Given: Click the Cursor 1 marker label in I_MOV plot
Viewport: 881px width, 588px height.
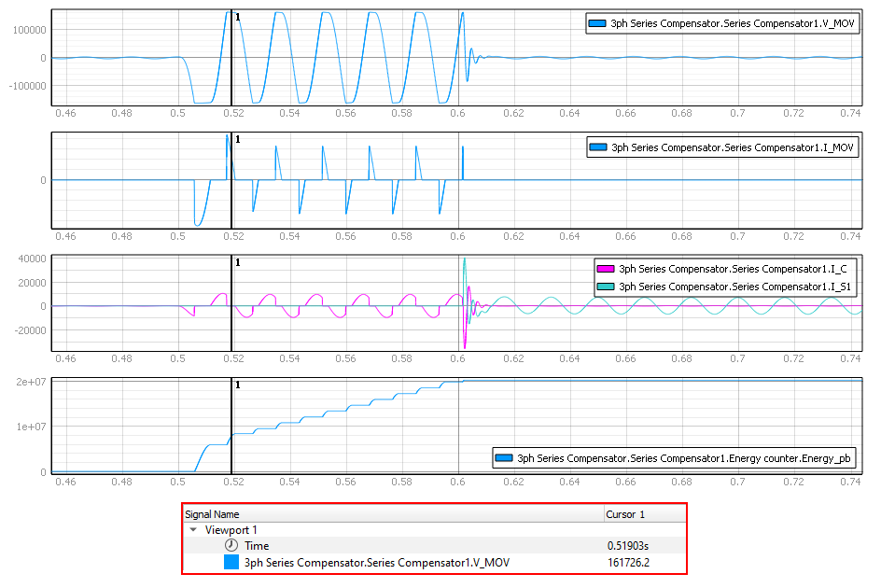Looking at the screenshot, I should (x=238, y=139).
